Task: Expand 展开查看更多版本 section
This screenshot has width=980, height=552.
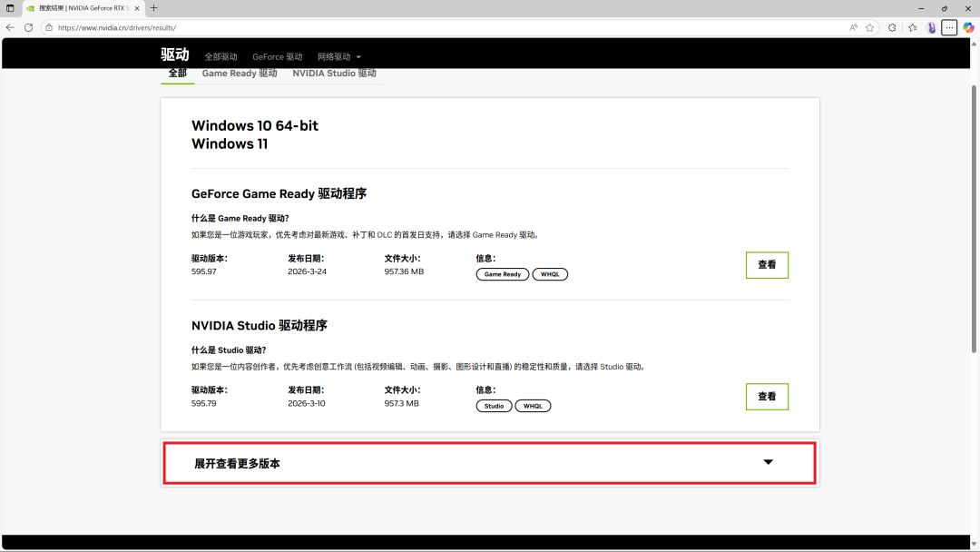Action: (489, 463)
